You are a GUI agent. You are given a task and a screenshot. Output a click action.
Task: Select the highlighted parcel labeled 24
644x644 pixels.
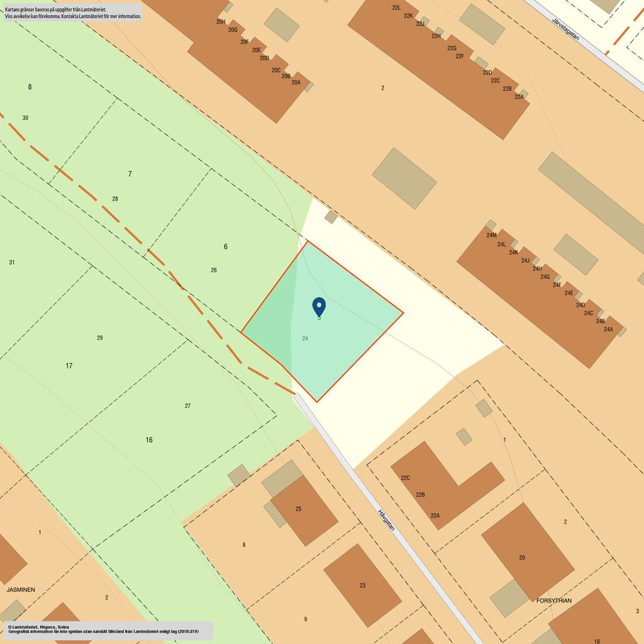[x=305, y=339]
